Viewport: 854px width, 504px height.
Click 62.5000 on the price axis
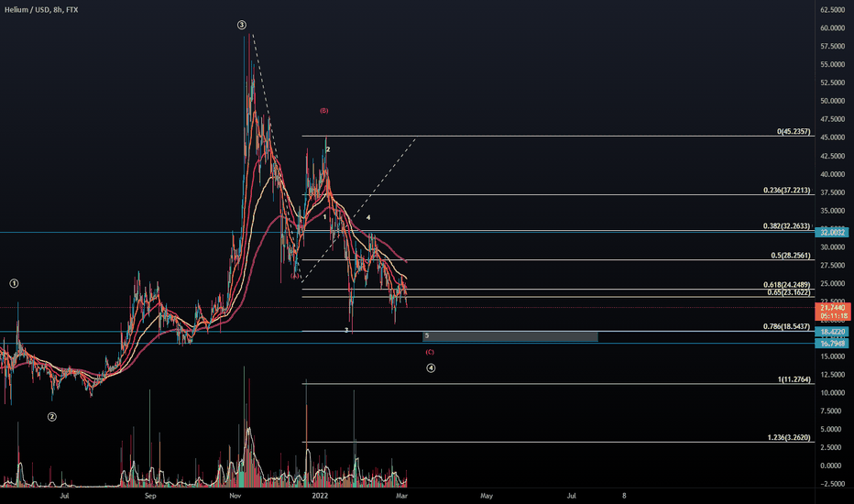click(833, 10)
